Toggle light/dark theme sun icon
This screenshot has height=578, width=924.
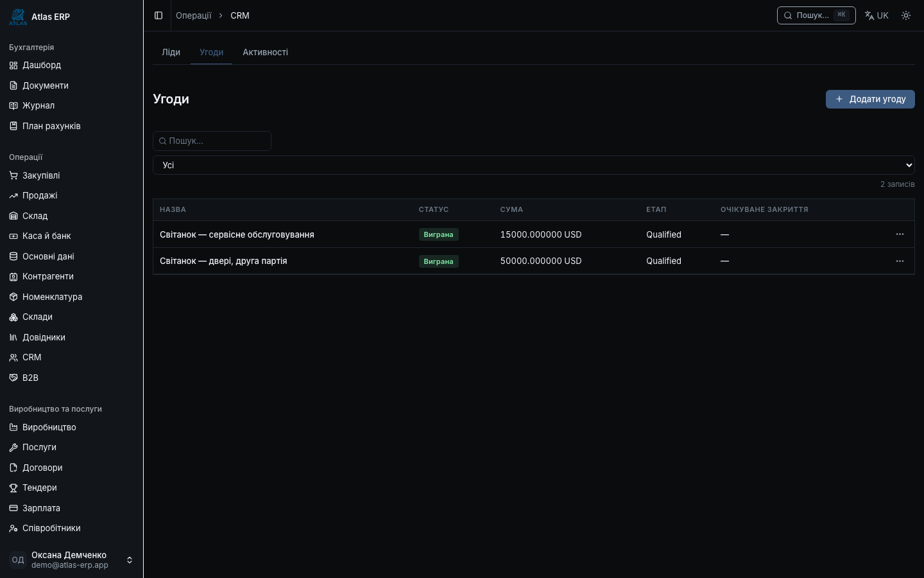pyautogui.click(x=906, y=15)
